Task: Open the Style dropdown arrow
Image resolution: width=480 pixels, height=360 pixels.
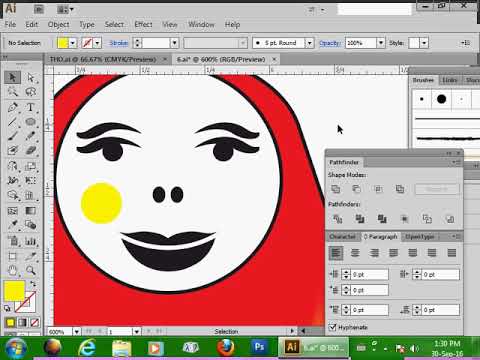Action: pos(424,43)
